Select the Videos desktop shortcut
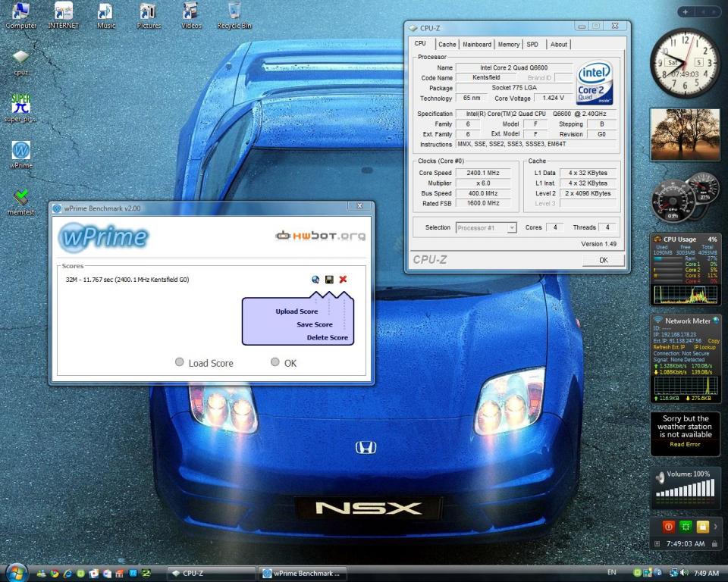 [191, 15]
